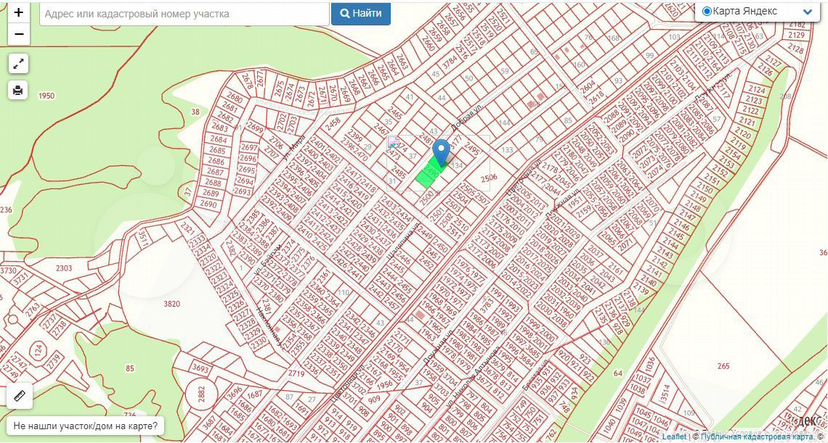Click the Найти search button

(x=361, y=14)
